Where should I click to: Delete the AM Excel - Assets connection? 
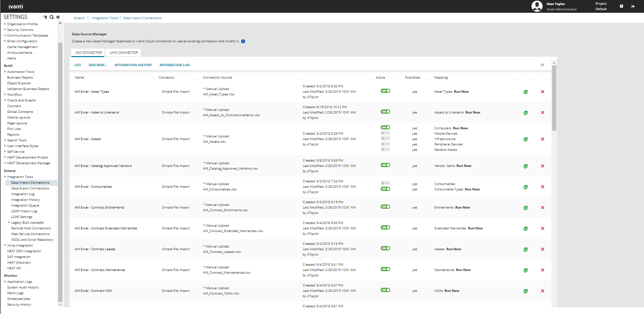pyautogui.click(x=542, y=139)
